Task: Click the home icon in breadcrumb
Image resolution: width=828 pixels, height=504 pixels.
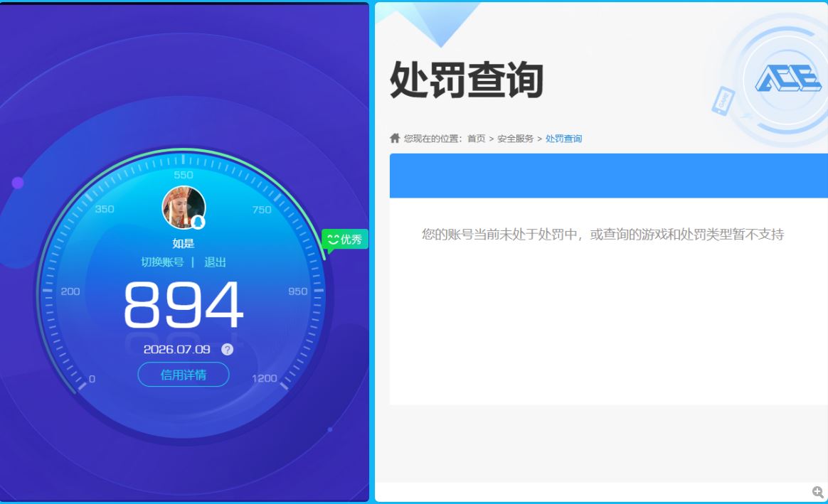Action: tap(395, 139)
